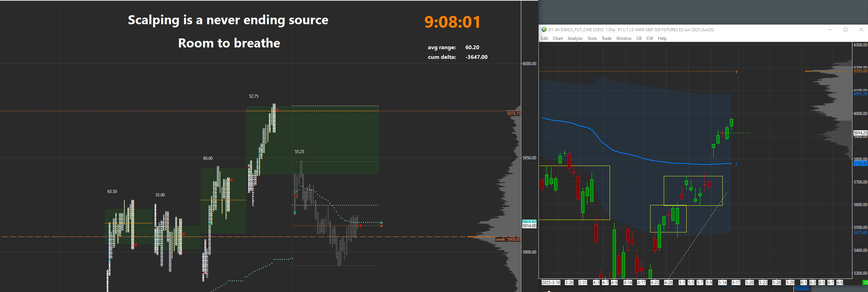Click the 5914.25 last price label
The height and width of the screenshot is (292, 868).
[x=860, y=133]
